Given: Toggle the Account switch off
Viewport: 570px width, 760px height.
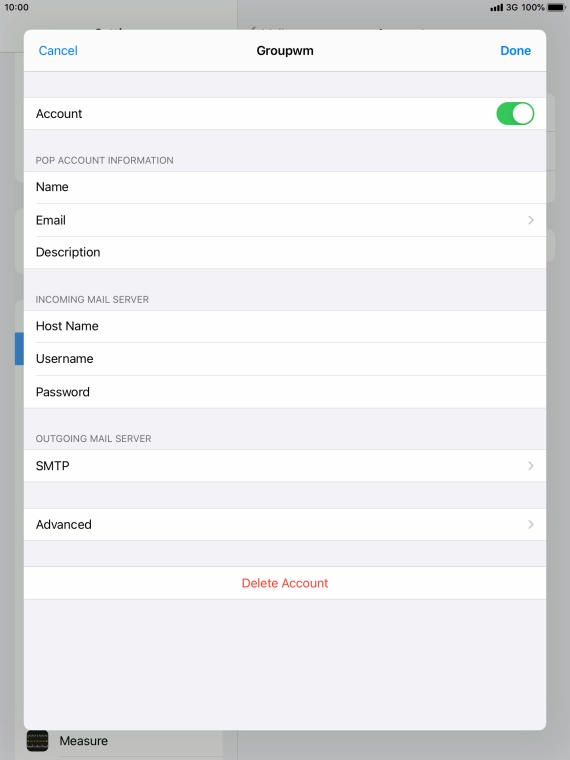Looking at the screenshot, I should tap(515, 113).
